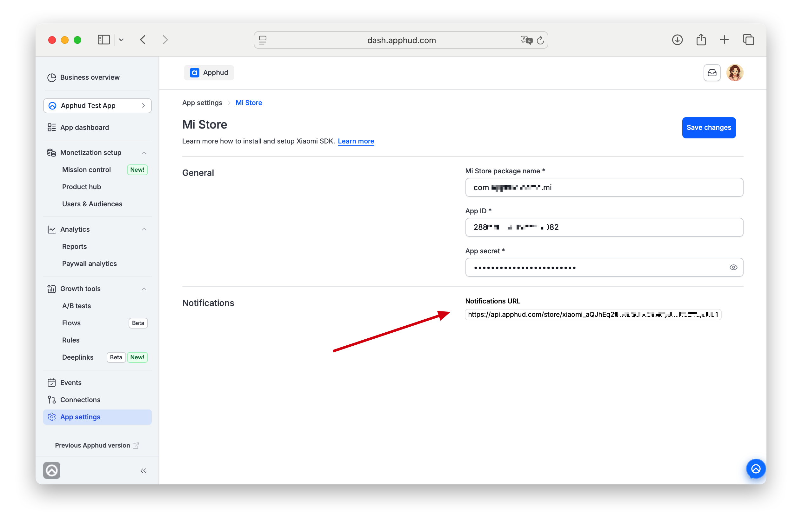802x532 pixels.
Task: Open Previous Apphud version link
Action: 92,445
